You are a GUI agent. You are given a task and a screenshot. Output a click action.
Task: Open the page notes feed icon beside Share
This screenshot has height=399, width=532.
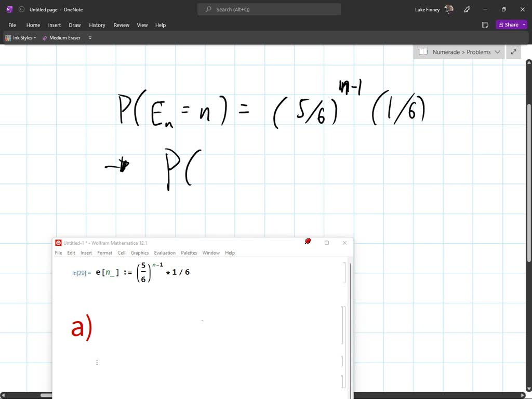coord(485,25)
